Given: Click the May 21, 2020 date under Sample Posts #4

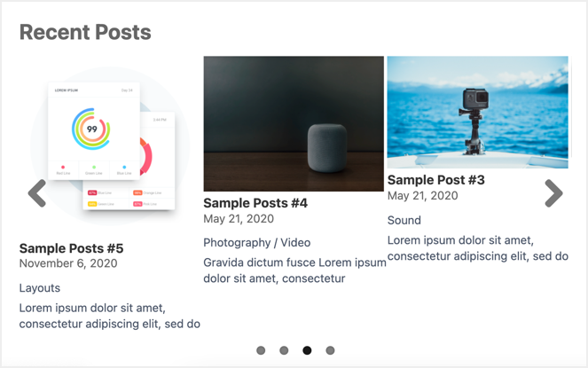Looking at the screenshot, I should (239, 219).
